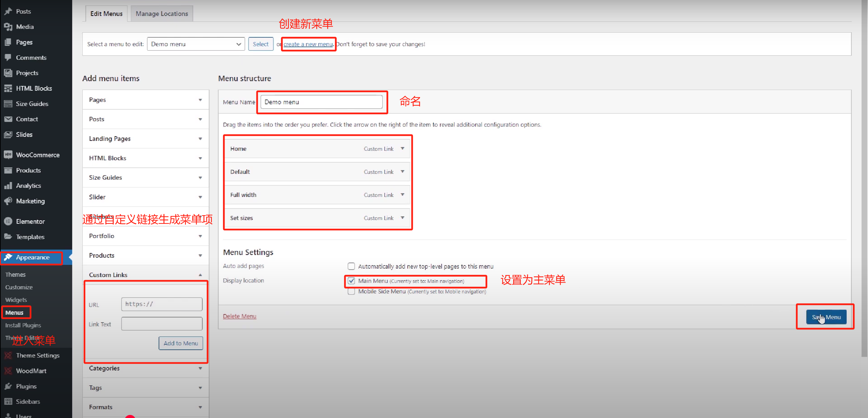Open Comments via the speech bubble icon
Viewport: 868px width, 418px height.
click(8, 57)
